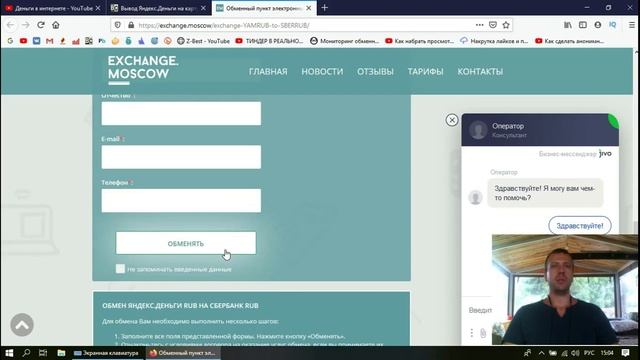640x360 pixels.
Task: Open КОНТАКТЫ menu item
Action: (480, 71)
